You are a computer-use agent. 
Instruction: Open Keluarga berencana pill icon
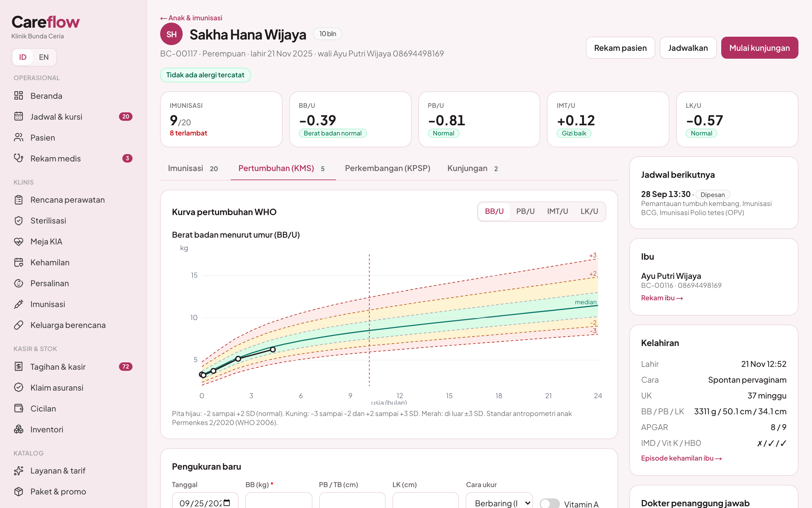pos(18,325)
